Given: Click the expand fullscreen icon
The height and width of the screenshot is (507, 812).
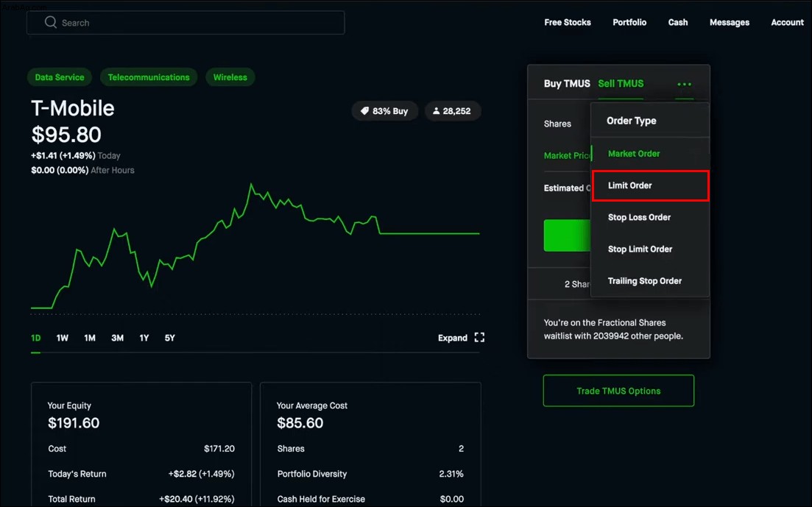Looking at the screenshot, I should pos(479,338).
